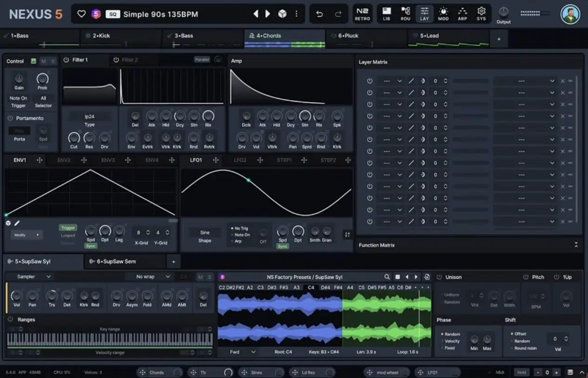
Task: Click the ENV1 drag-move icon
Action: 40,160
